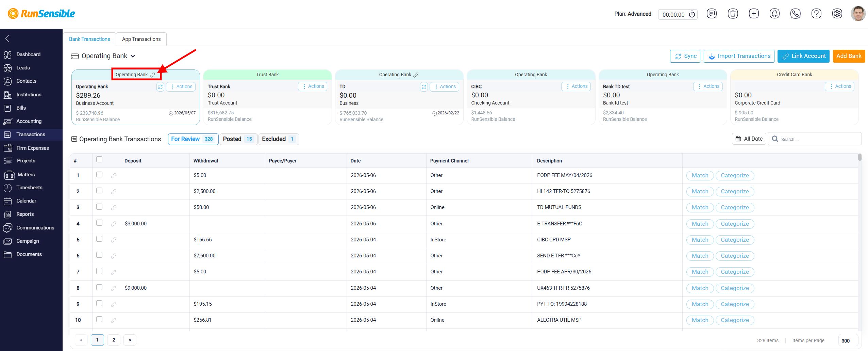
Task: Open Actions menu on Credit Card Bank card
Action: click(x=840, y=86)
